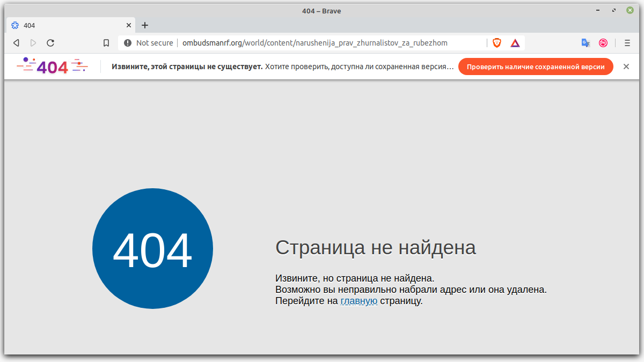Click Проверить наличие сохраненной версии button
Screen dimensions: 644x362
coord(536,67)
